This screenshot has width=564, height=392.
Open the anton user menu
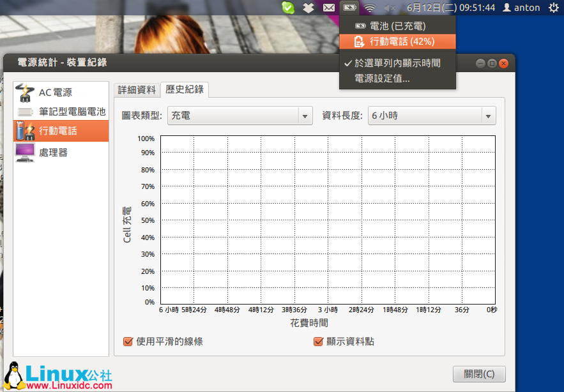pyautogui.click(x=521, y=8)
